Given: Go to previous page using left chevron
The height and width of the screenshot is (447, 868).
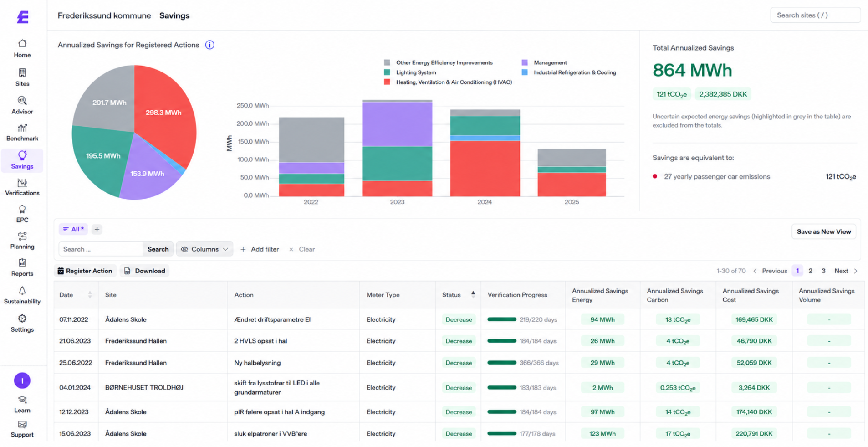Looking at the screenshot, I should (755, 271).
